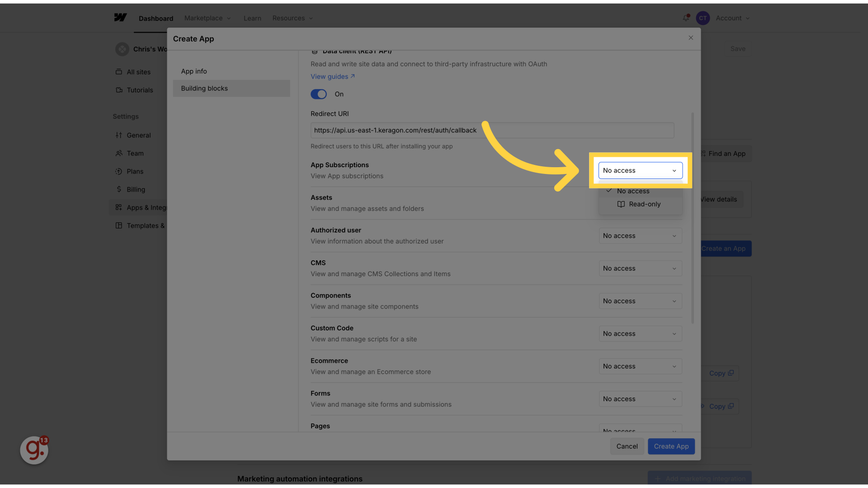Click the Team people icon
Image resolution: width=868 pixels, height=488 pixels.
119,153
